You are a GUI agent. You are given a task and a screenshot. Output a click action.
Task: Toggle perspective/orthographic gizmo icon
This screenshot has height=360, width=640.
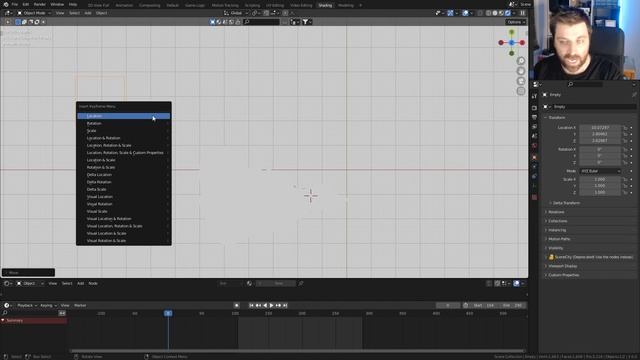pyautogui.click(x=521, y=91)
